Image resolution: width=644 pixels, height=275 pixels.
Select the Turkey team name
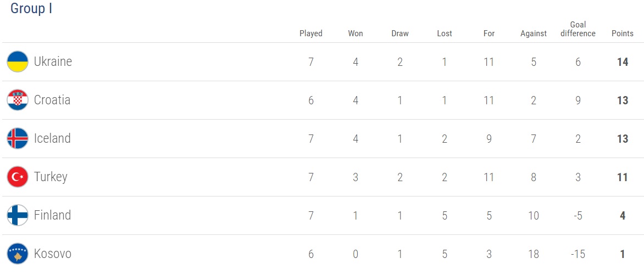pyautogui.click(x=51, y=177)
